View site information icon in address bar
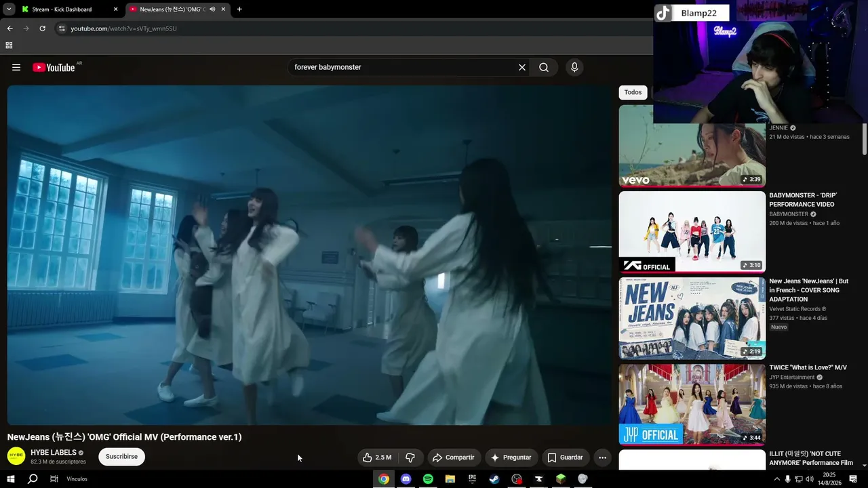868x488 pixels. click(61, 28)
